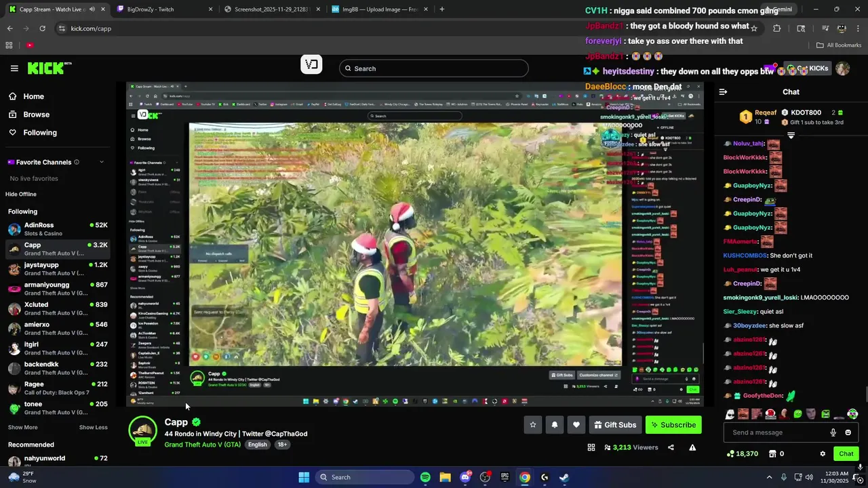This screenshot has width=868, height=488.
Task: Click the multi-view grid icon below Gift Subs
Action: click(591, 447)
